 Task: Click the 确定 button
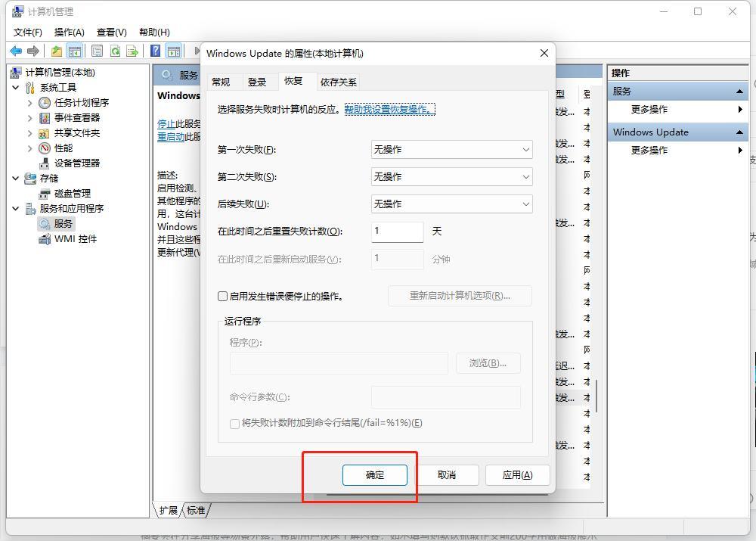pyautogui.click(x=375, y=475)
